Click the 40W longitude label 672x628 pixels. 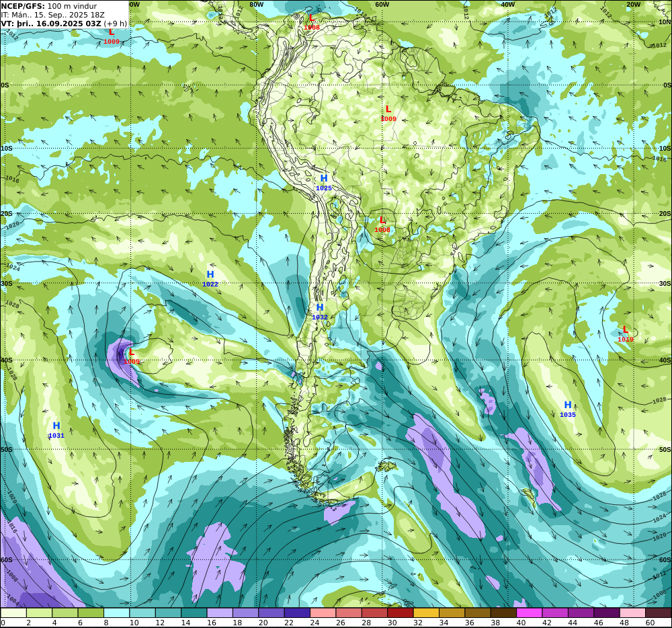(x=507, y=5)
